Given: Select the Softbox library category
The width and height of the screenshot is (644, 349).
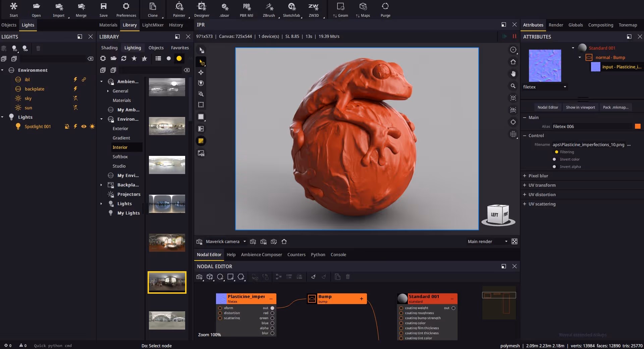Looking at the screenshot, I should pyautogui.click(x=120, y=157).
